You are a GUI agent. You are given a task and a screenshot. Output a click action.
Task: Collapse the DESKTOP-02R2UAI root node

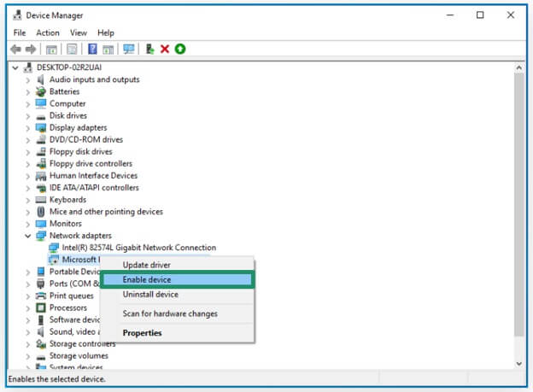pos(15,67)
